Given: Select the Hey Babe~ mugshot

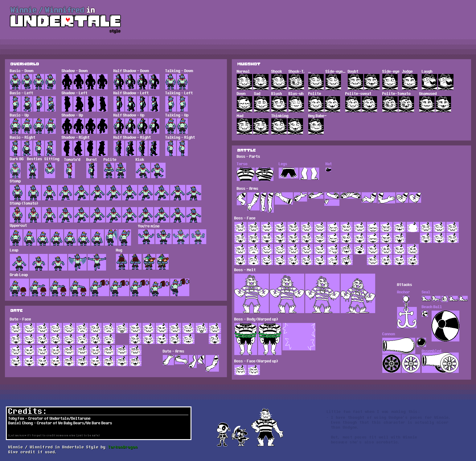Looking at the screenshot, I should coord(316,126).
